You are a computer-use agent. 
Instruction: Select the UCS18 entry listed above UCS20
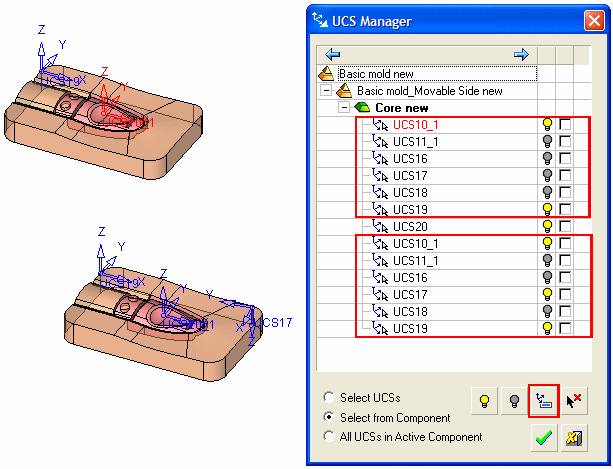410,193
